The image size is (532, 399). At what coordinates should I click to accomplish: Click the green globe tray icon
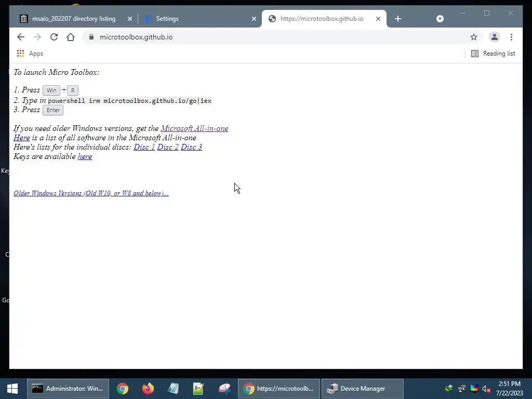point(449,388)
